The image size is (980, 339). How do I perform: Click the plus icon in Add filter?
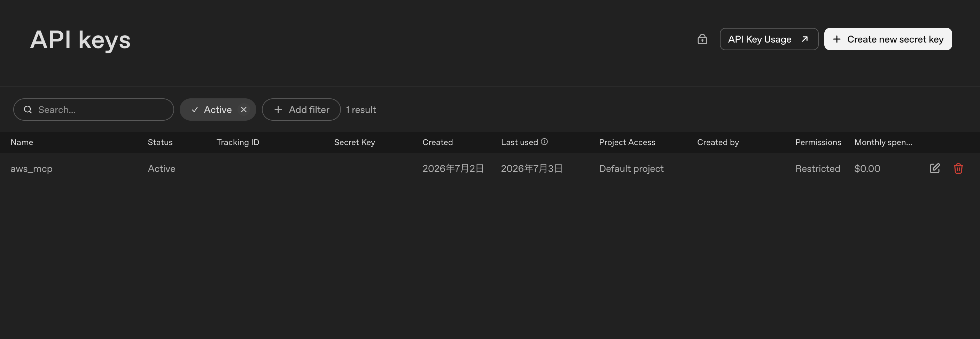pos(278,110)
